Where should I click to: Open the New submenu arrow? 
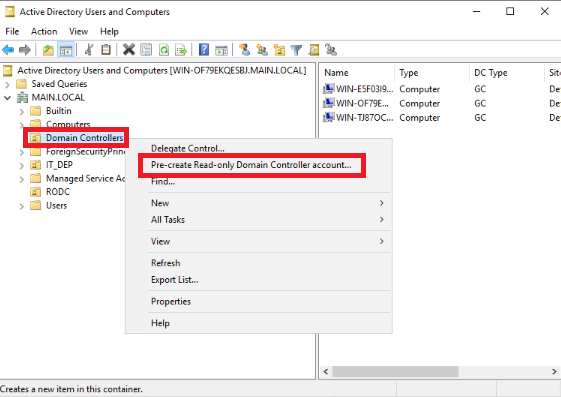pos(381,203)
